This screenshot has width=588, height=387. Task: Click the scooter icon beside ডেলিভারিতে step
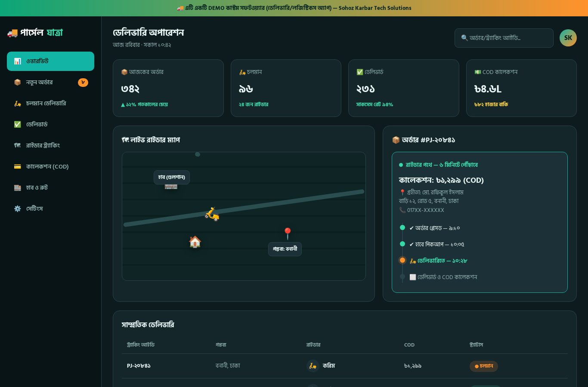pos(413,261)
